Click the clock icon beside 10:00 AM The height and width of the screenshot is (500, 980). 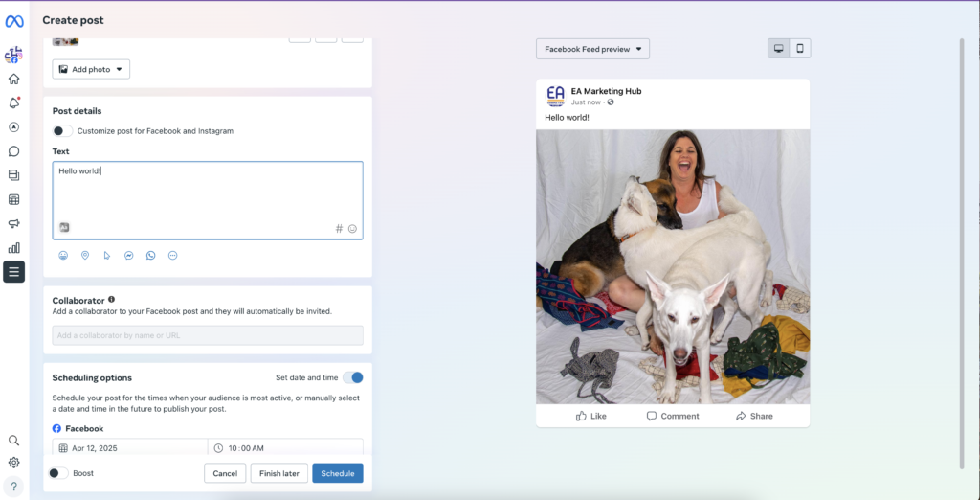(218, 448)
